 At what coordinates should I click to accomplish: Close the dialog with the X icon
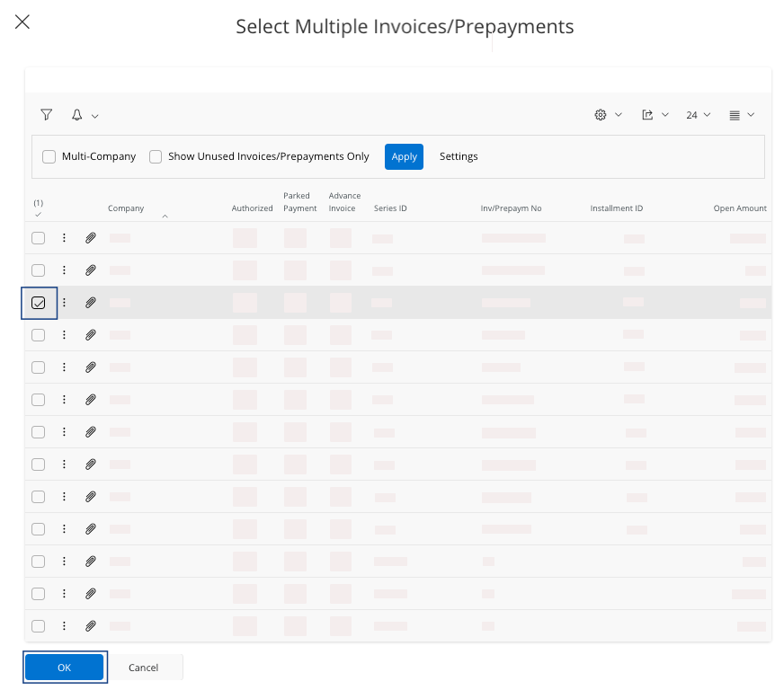pos(22,22)
